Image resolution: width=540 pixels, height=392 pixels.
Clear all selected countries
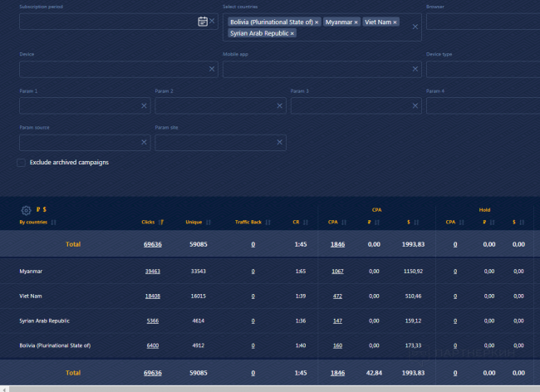(415, 27)
